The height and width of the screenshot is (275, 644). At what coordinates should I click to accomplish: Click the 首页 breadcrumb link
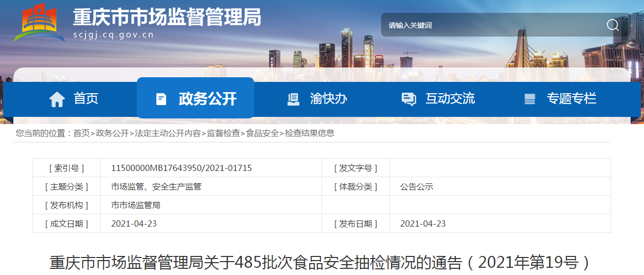point(81,133)
